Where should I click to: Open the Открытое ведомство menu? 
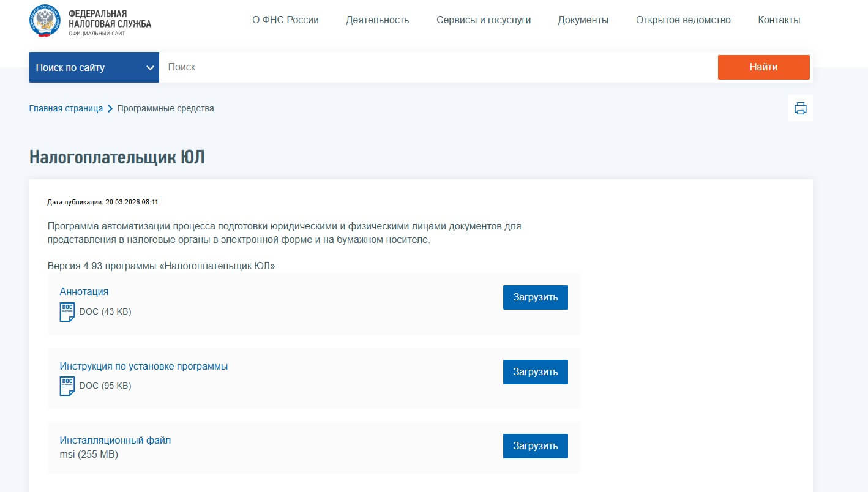683,20
